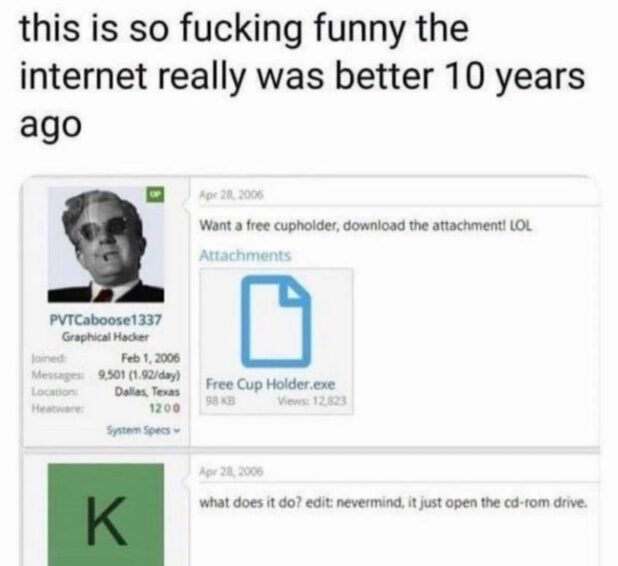
Task: Click the Graphical Hacker user title
Action: point(105,337)
